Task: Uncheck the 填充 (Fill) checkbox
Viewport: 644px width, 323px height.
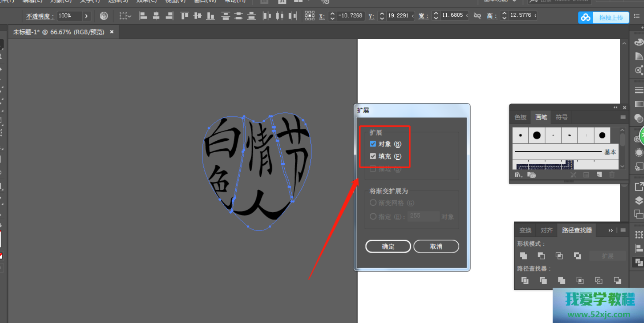Action: tap(373, 156)
